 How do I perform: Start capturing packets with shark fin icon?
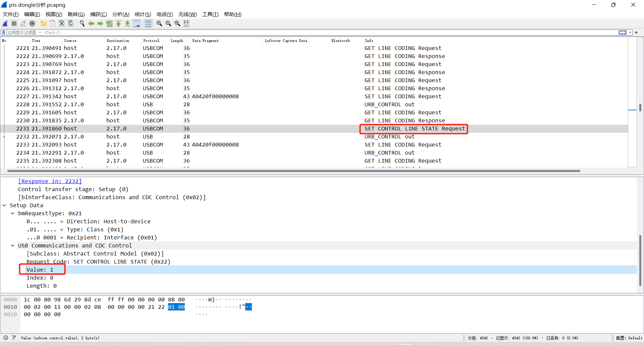coord(5,23)
